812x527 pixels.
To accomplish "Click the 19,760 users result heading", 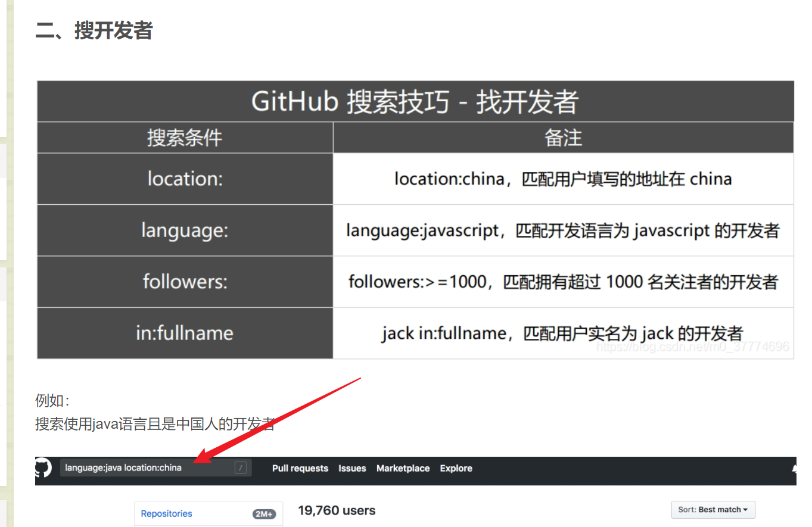I will 337,510.
